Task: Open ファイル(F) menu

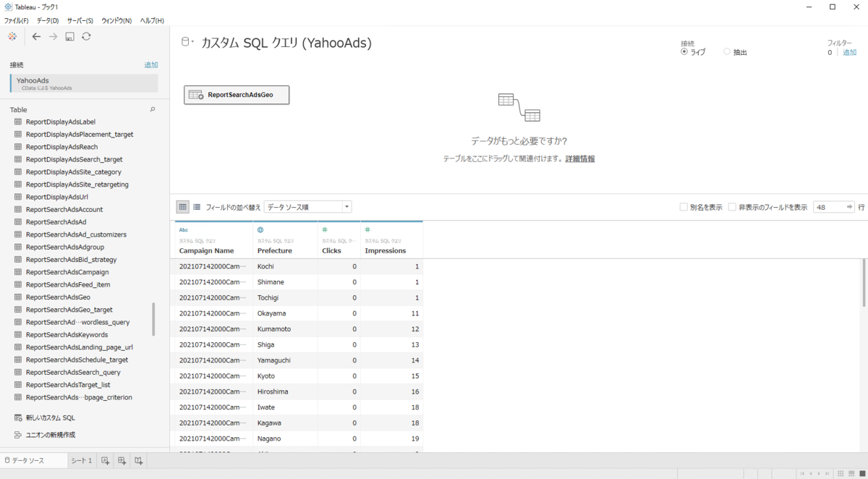Action: pyautogui.click(x=17, y=20)
